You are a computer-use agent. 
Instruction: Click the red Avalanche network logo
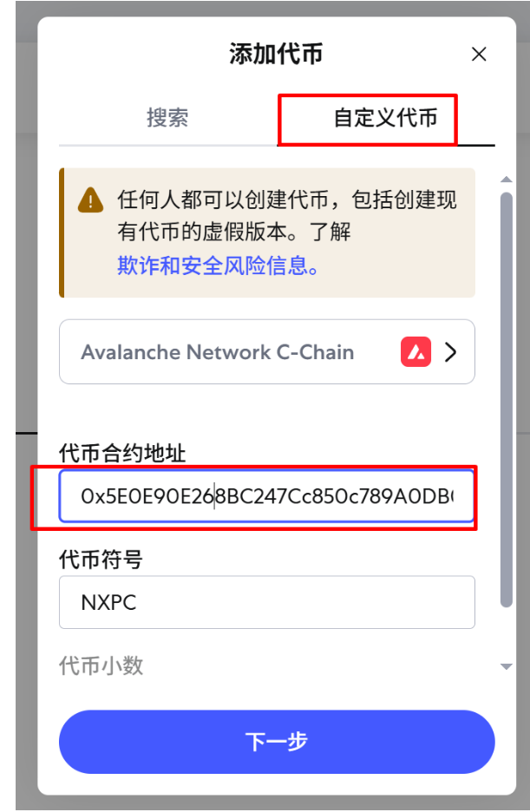click(415, 351)
